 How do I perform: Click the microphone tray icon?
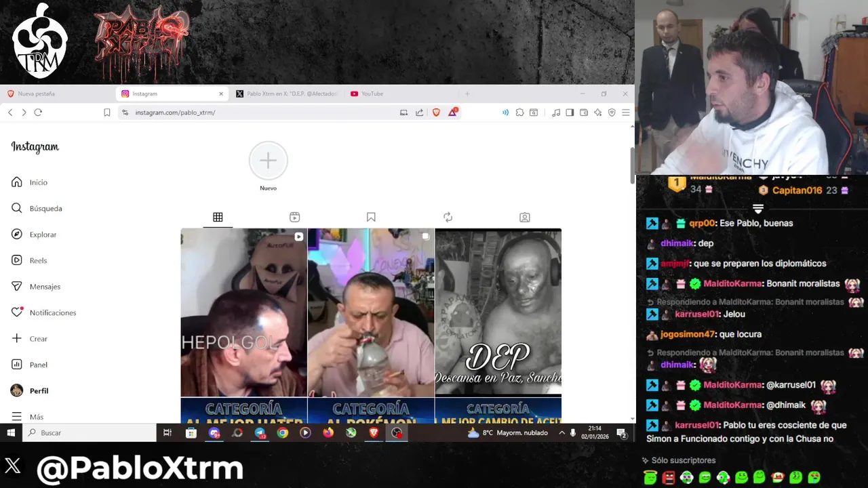click(573, 432)
